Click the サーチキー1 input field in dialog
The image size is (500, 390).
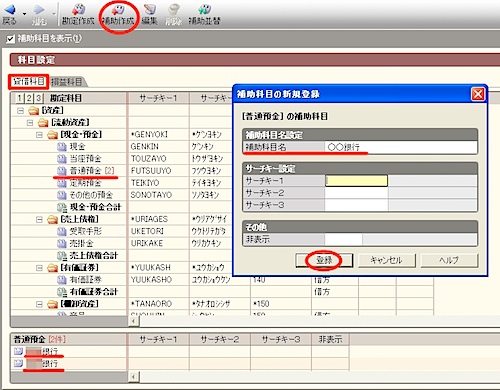[356, 181]
